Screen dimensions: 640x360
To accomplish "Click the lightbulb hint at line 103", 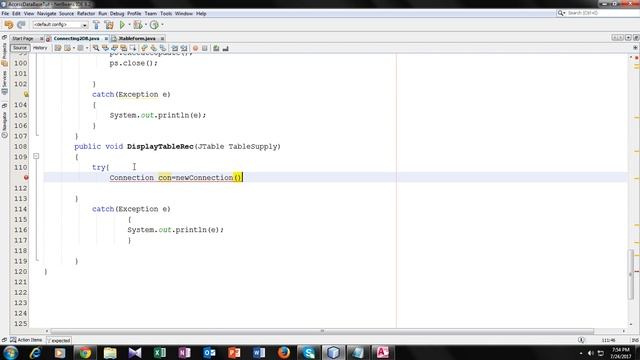I will [26, 94].
